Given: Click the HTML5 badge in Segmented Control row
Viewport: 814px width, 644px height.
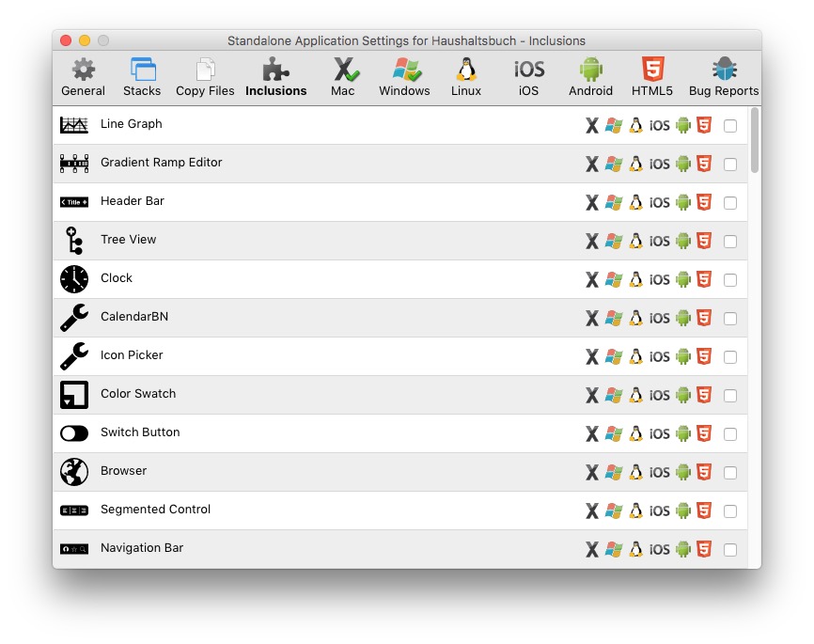Looking at the screenshot, I should click(x=704, y=510).
